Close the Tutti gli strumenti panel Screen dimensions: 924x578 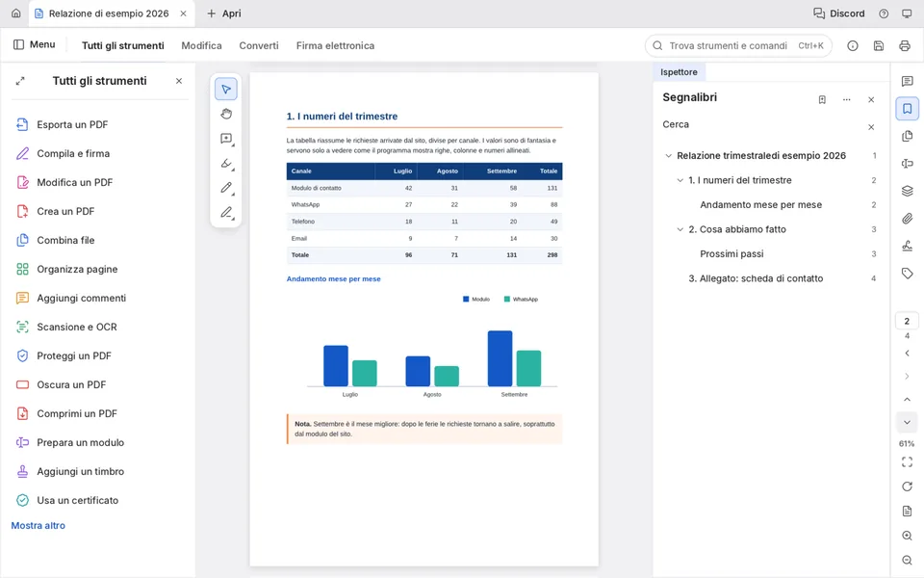pos(179,81)
